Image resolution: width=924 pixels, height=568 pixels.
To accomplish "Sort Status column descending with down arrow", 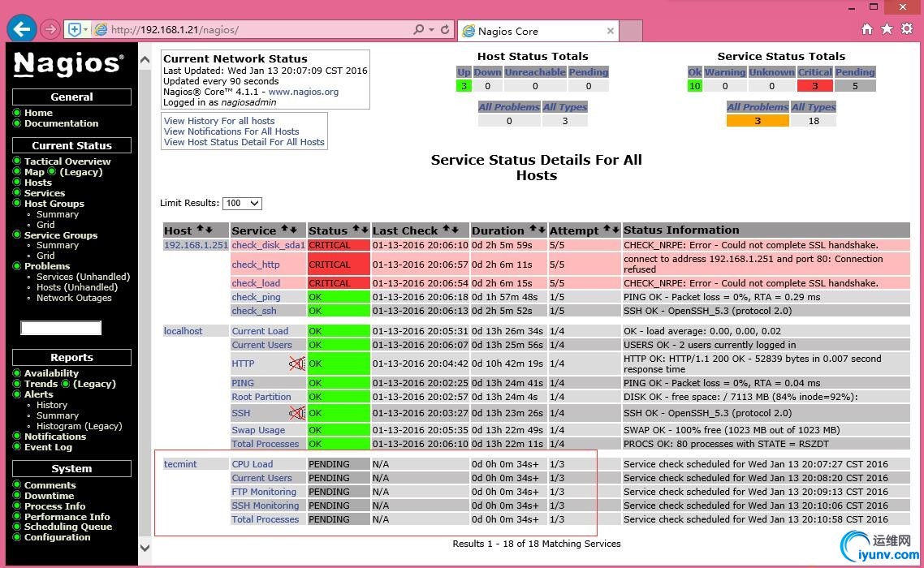I will pos(365,229).
